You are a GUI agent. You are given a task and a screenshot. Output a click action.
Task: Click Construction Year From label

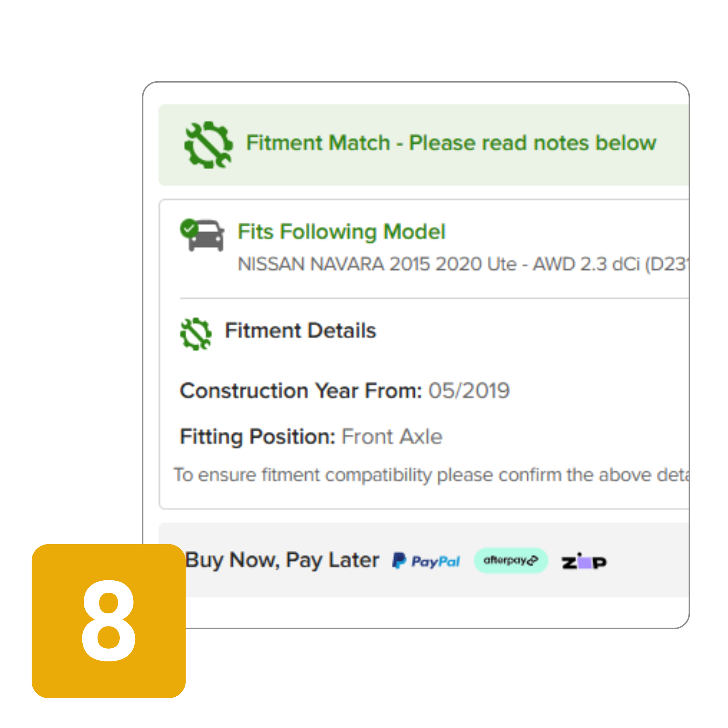[301, 391]
